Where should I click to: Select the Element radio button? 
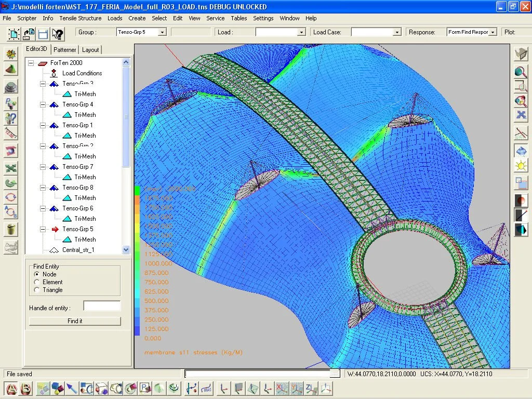click(37, 282)
